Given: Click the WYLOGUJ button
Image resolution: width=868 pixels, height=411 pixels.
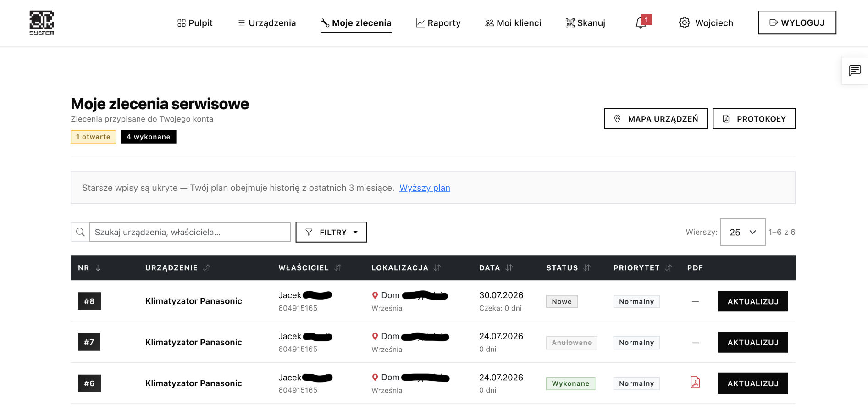Looking at the screenshot, I should [797, 22].
